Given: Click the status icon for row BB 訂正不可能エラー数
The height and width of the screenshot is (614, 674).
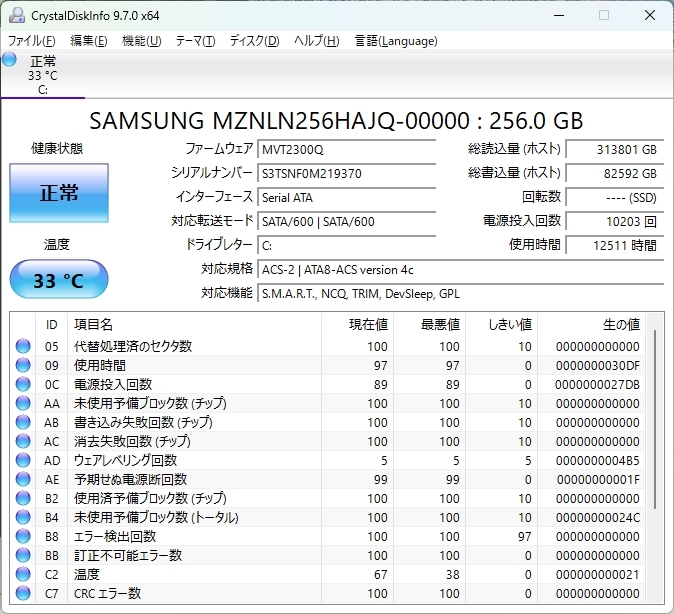Looking at the screenshot, I should tap(23, 555).
